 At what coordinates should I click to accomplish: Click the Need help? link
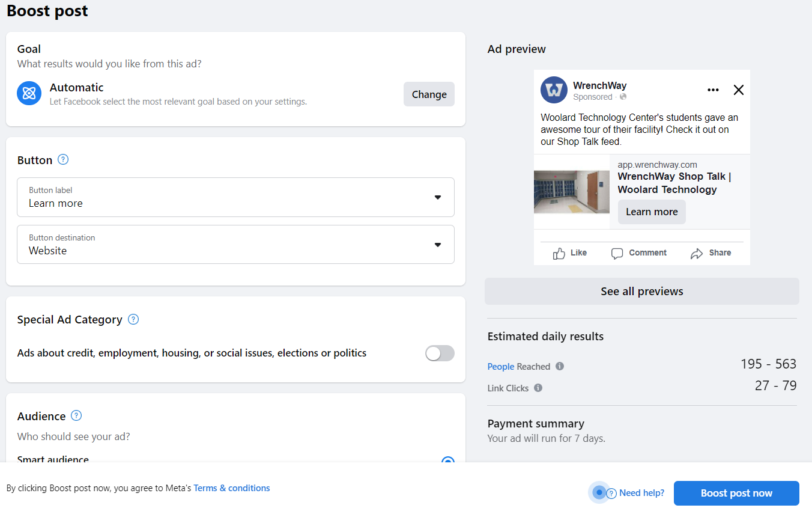coord(641,493)
